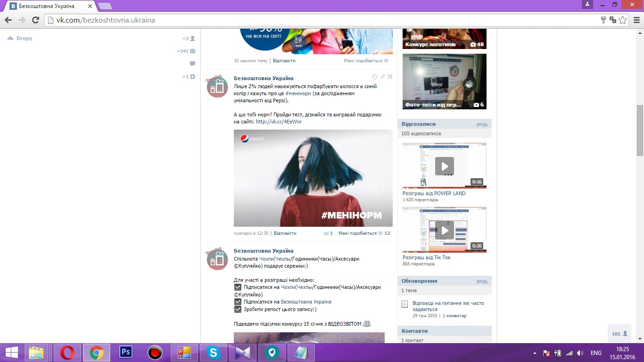This screenshot has height=362, width=644.
Task: Open File Explorer from the taskbar
Action: pos(36,353)
